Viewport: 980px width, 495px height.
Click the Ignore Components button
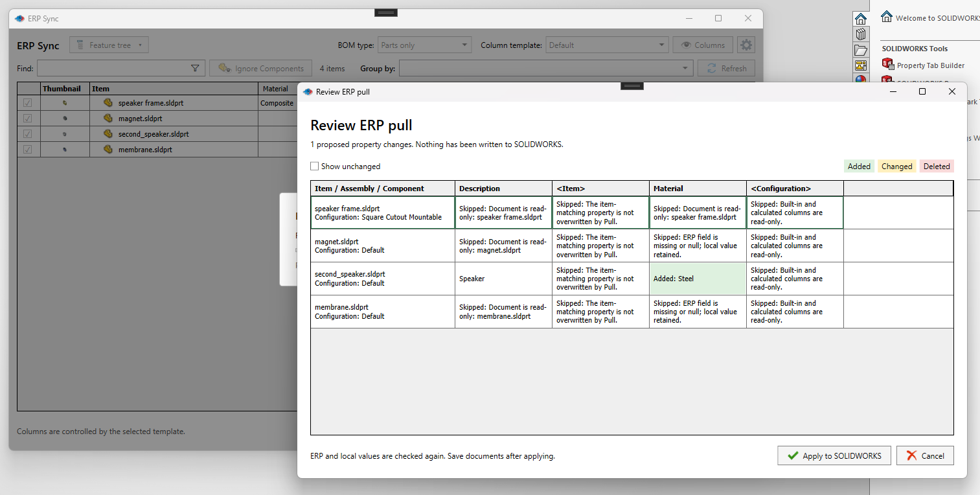(x=262, y=68)
